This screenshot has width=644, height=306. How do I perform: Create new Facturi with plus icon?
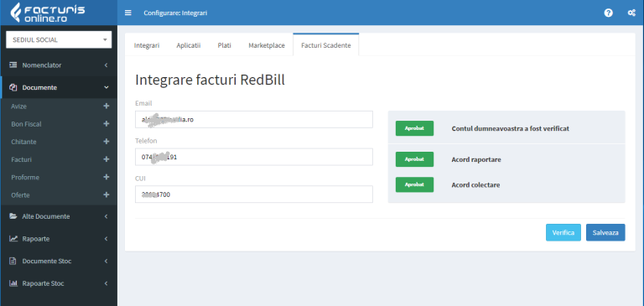[106, 159]
